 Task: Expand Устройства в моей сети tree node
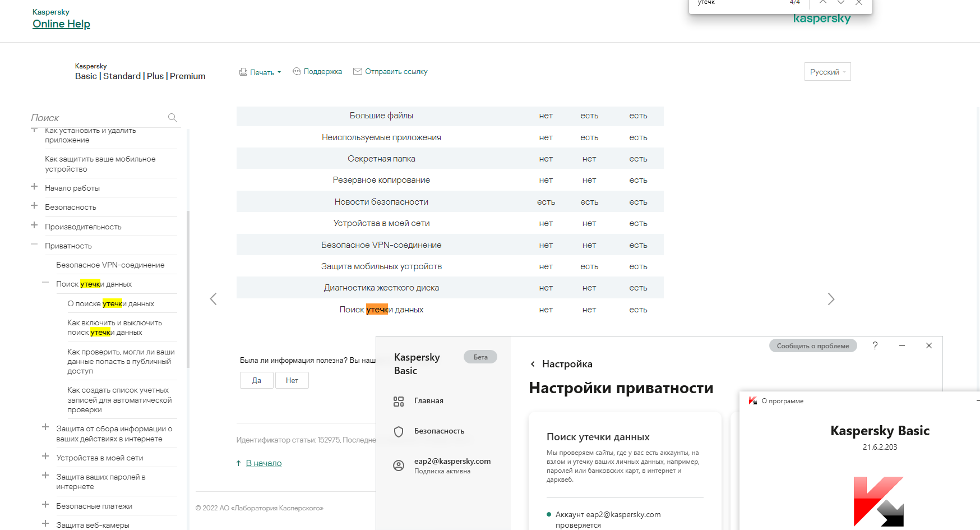[45, 457]
